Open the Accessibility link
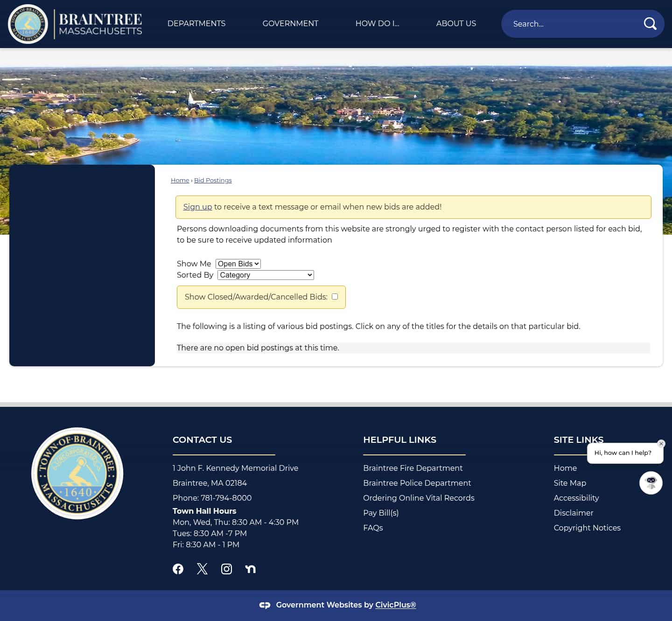672x621 pixels. [x=576, y=498]
